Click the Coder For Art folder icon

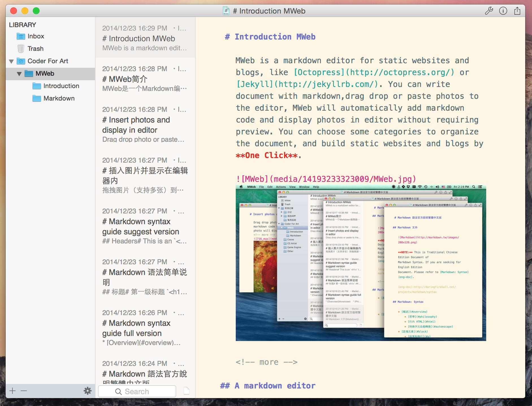click(21, 61)
